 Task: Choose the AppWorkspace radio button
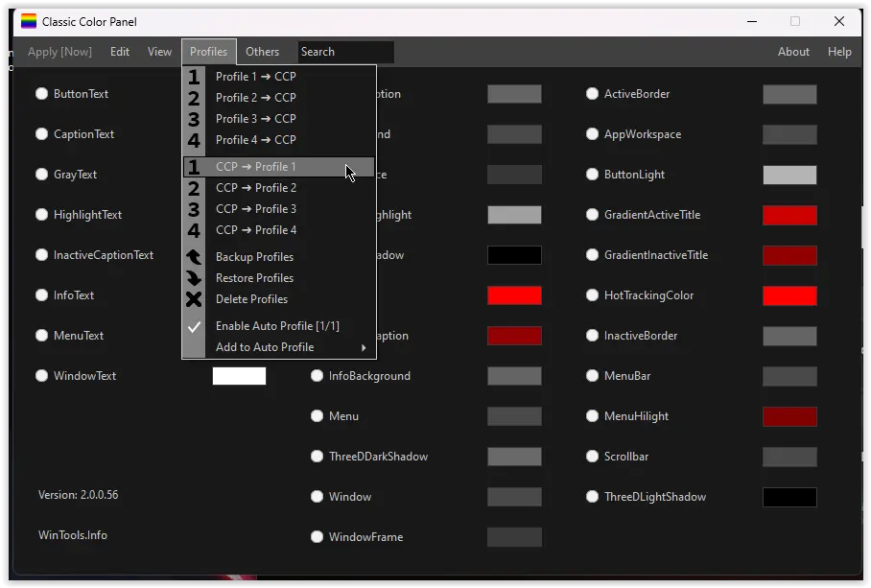tap(592, 134)
